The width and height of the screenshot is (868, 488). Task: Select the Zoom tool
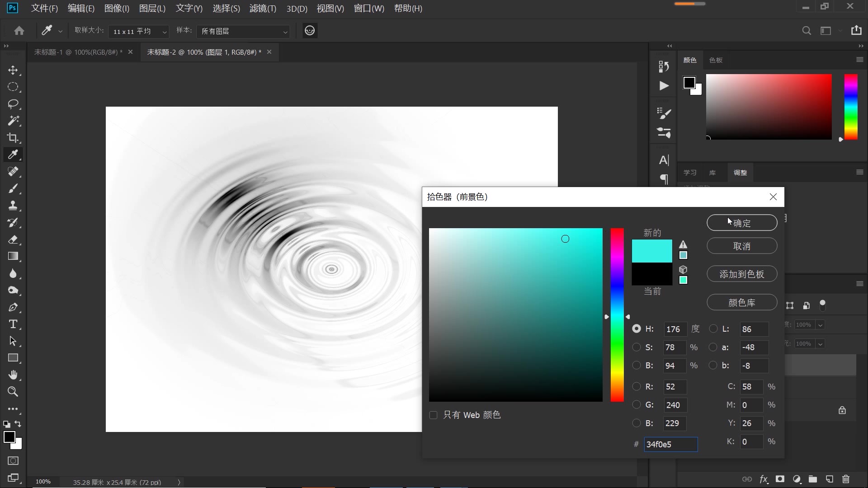(x=13, y=392)
